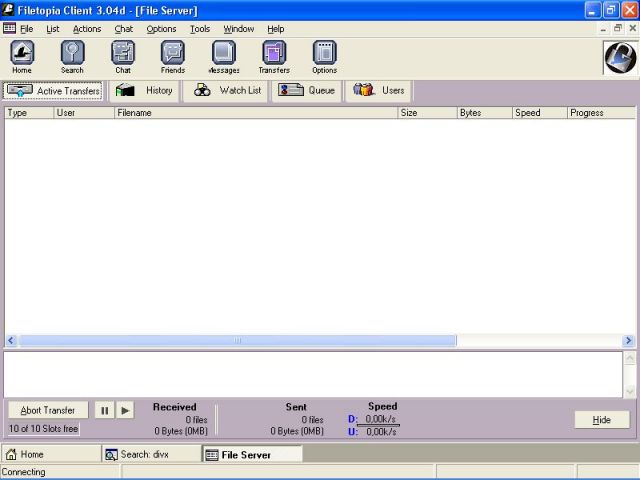Open the Users tab
640x480 pixels.
(378, 91)
